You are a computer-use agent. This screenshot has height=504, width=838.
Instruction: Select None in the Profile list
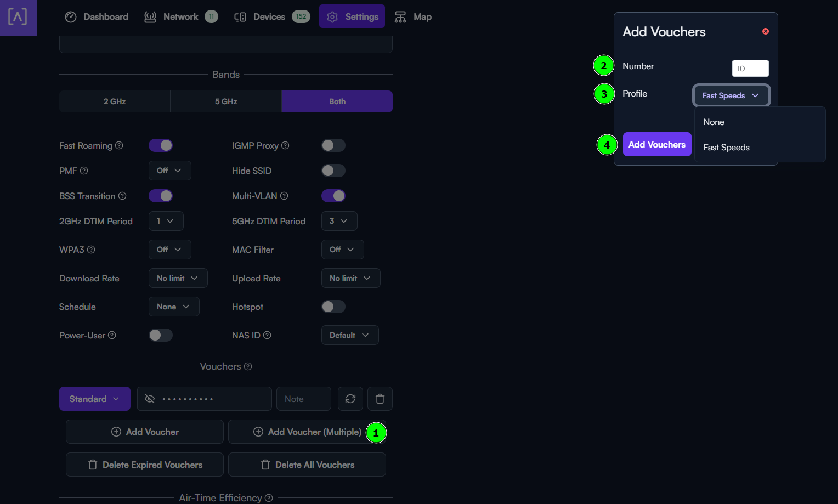pos(714,122)
